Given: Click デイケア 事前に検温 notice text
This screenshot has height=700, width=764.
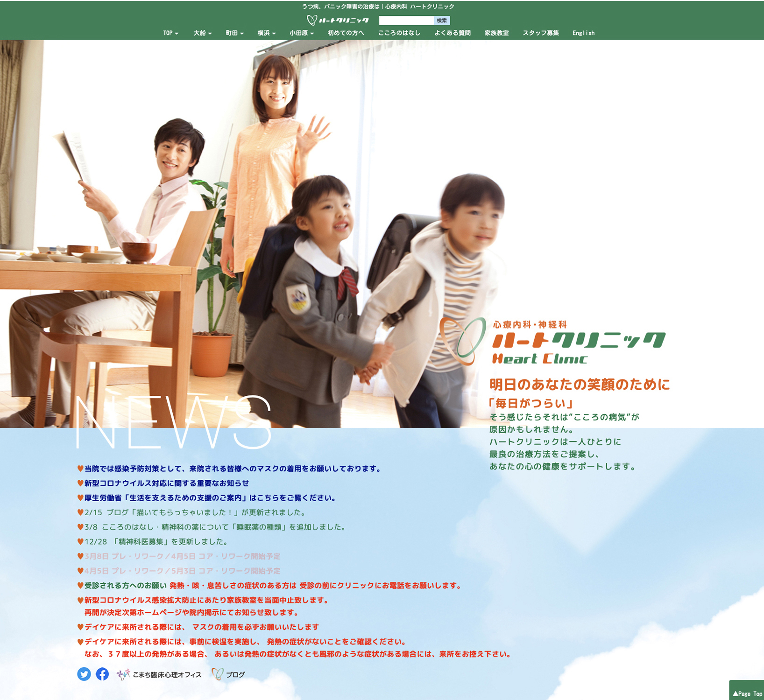Looking at the screenshot, I should (x=297, y=648).
